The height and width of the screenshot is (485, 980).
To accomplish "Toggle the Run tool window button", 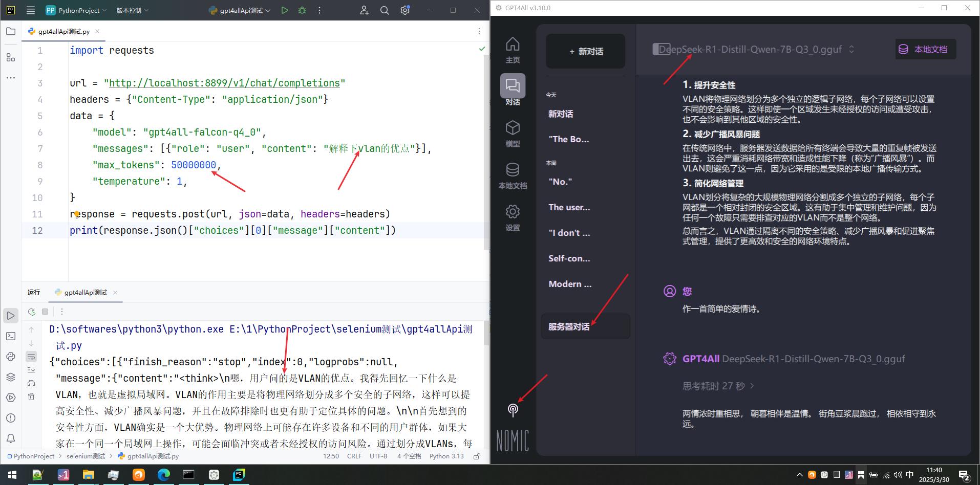I will pyautogui.click(x=11, y=316).
